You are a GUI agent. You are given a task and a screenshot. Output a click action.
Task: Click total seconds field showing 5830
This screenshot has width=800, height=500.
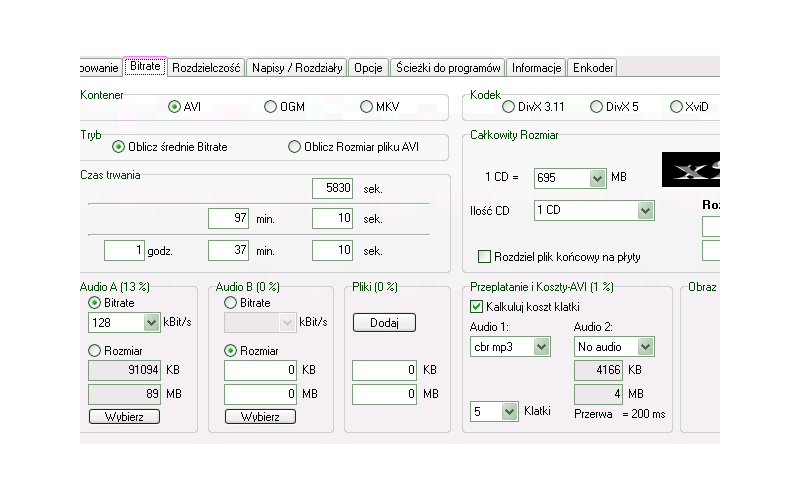click(x=332, y=188)
